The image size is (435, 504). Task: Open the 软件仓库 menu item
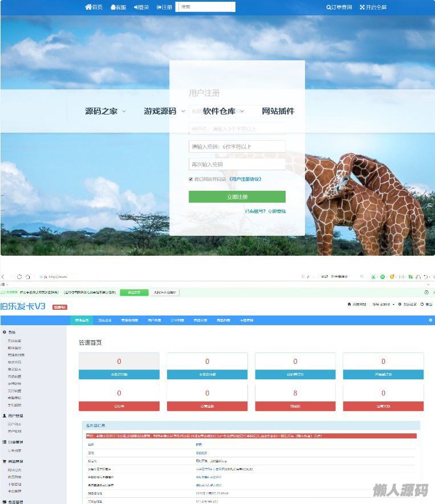219,111
